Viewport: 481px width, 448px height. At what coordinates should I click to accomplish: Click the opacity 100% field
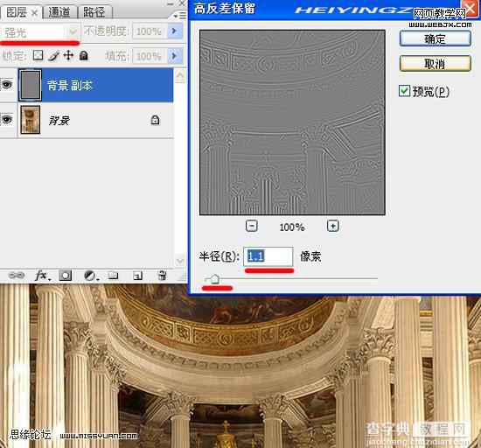(x=150, y=31)
